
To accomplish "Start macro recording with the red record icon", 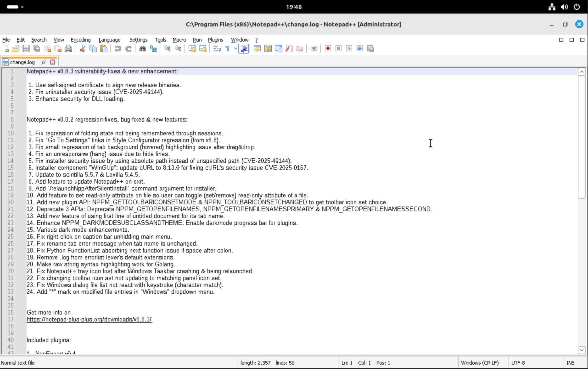I will (x=328, y=49).
